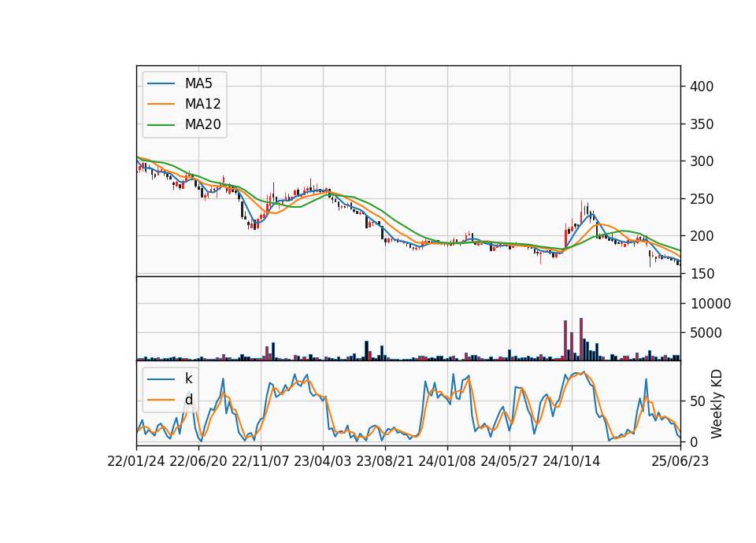Click the 250 price axis label
Viewport: 756px width, 543px height.
click(x=702, y=199)
